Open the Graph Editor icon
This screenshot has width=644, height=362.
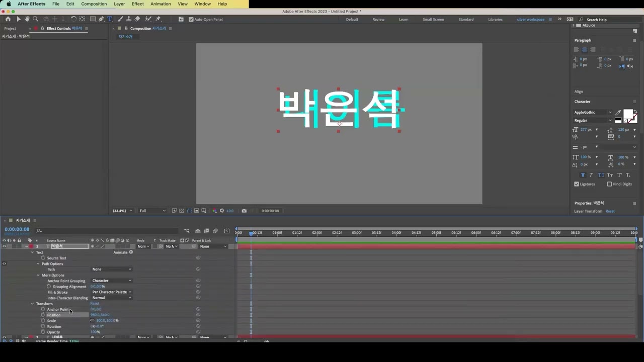(227, 231)
